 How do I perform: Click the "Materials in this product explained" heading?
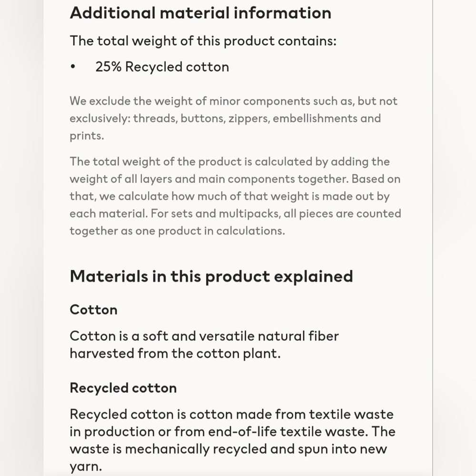[x=211, y=277]
